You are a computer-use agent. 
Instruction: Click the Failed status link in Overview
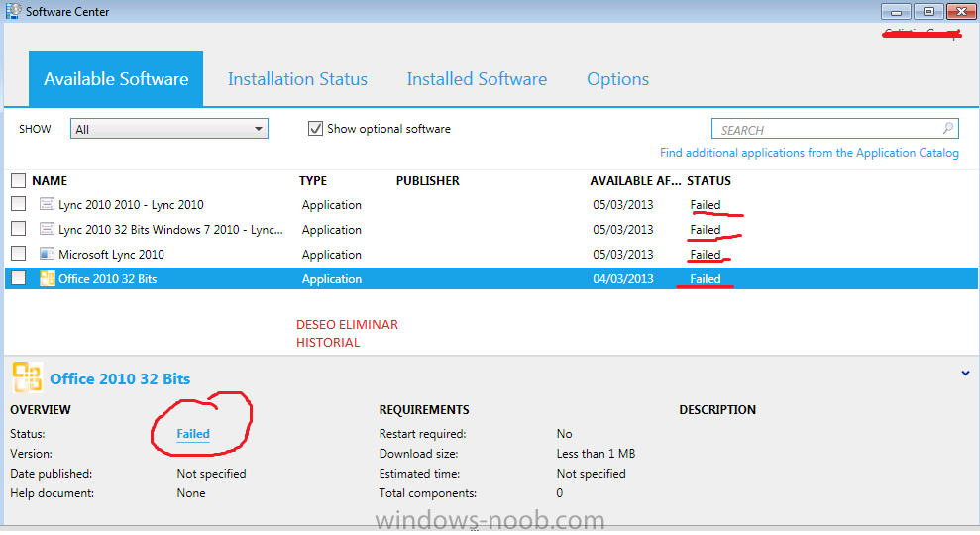coord(193,434)
